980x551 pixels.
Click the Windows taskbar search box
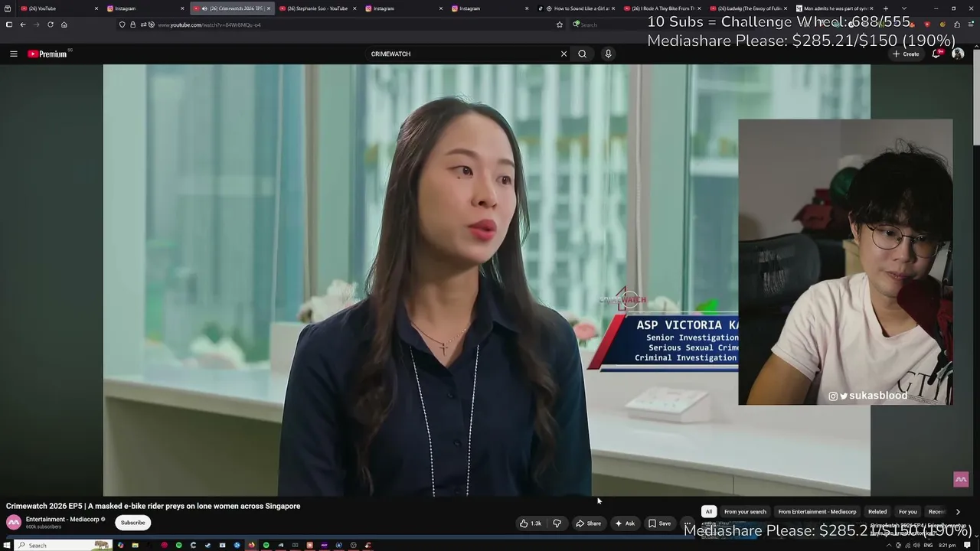point(64,545)
